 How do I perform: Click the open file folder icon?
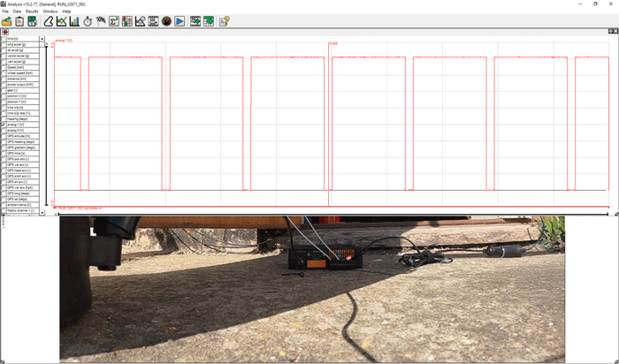[7, 21]
